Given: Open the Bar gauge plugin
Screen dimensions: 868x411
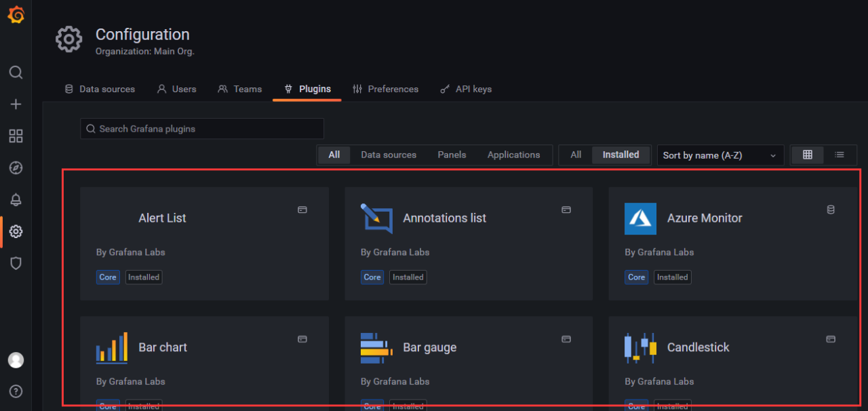Looking at the screenshot, I should pyautogui.click(x=469, y=364).
